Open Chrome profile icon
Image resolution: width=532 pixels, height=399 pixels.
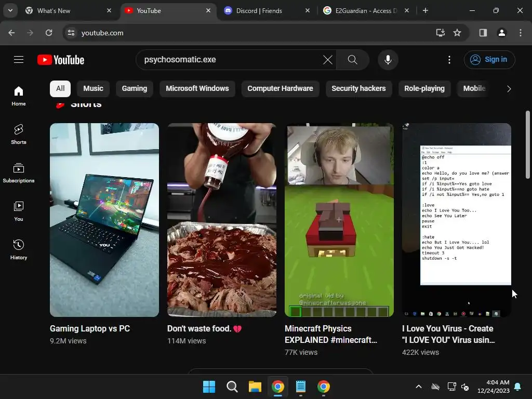(502, 33)
